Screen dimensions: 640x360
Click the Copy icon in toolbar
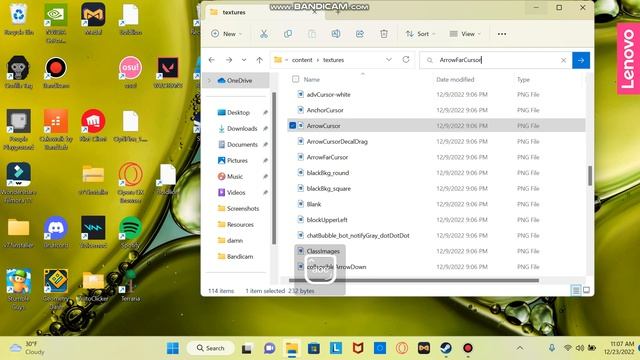288,34
